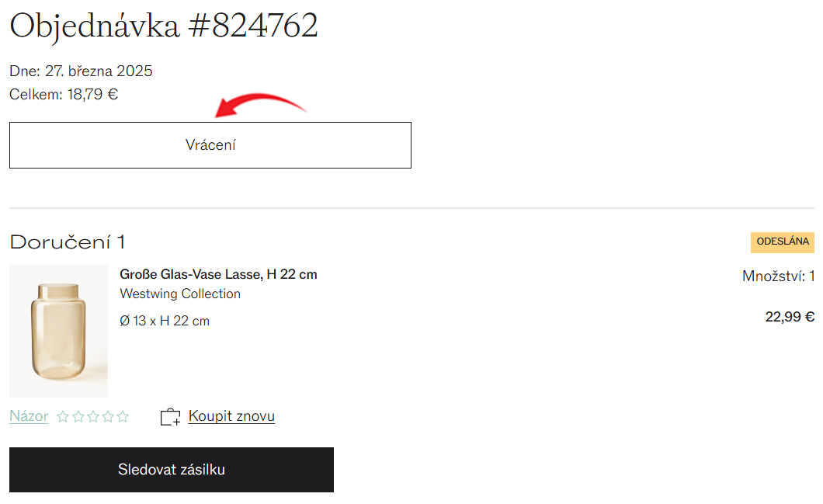This screenshot has width=823, height=504.
Task: Open the glass vase product thumbnail
Action: (59, 331)
